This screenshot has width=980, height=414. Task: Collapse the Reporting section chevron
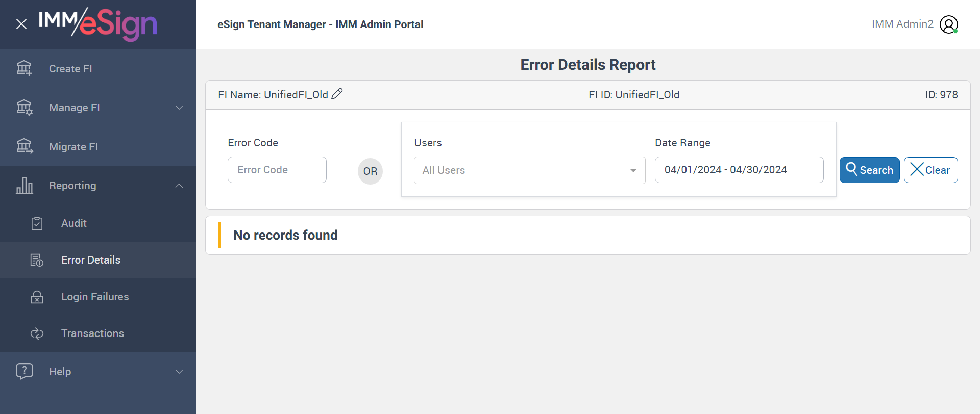(179, 186)
